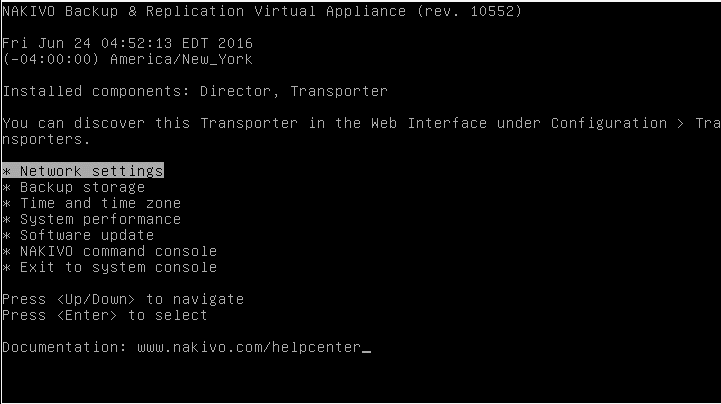Open the Backup storage option
The image size is (721, 404).
tap(82, 187)
